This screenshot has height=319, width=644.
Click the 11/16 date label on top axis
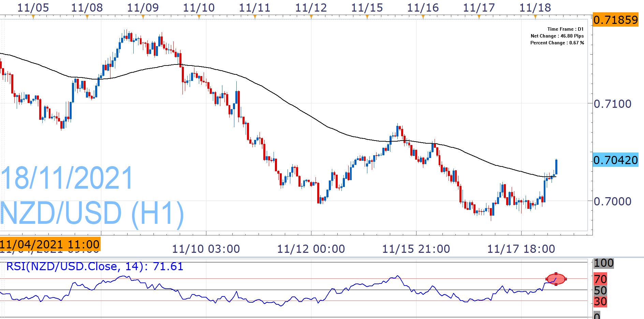pyautogui.click(x=423, y=8)
